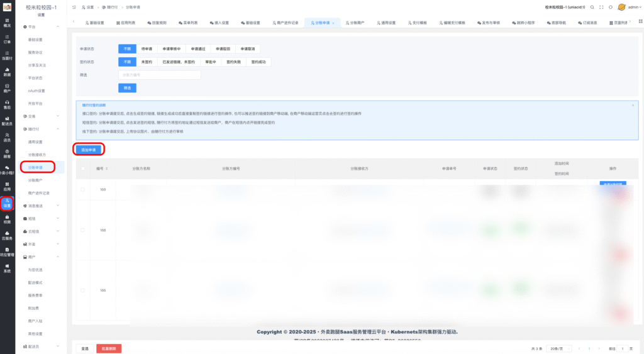Dismiss the 随行付签约说明 notice with its x

pos(633,105)
